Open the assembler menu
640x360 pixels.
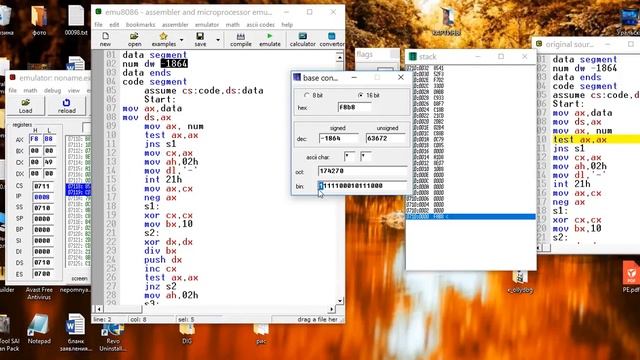pyautogui.click(x=175, y=24)
